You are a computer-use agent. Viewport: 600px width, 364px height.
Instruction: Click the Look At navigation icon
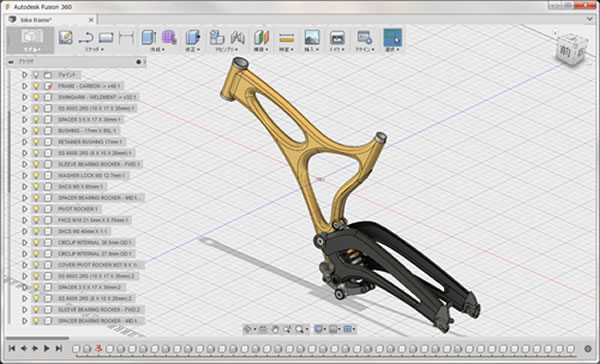[263, 329]
